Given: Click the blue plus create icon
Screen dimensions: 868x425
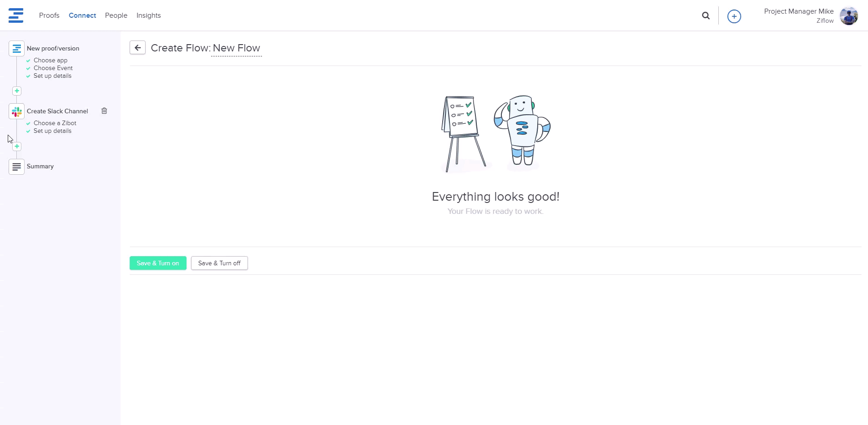Looking at the screenshot, I should point(734,16).
